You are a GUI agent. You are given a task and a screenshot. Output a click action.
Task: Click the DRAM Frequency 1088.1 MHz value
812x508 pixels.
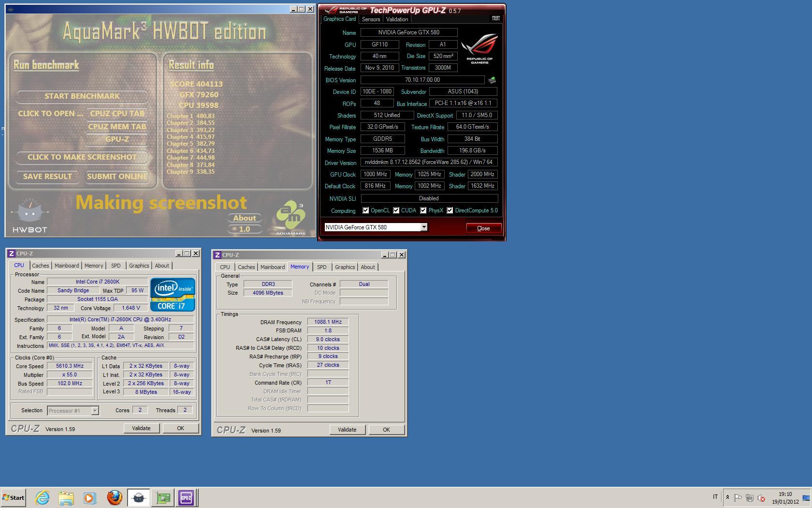coord(328,322)
